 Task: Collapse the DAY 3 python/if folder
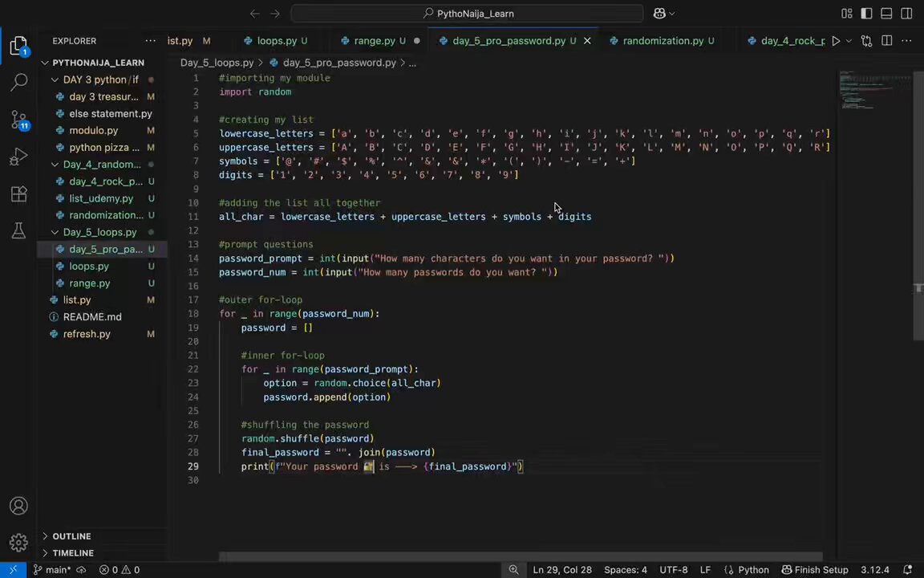tap(100, 79)
